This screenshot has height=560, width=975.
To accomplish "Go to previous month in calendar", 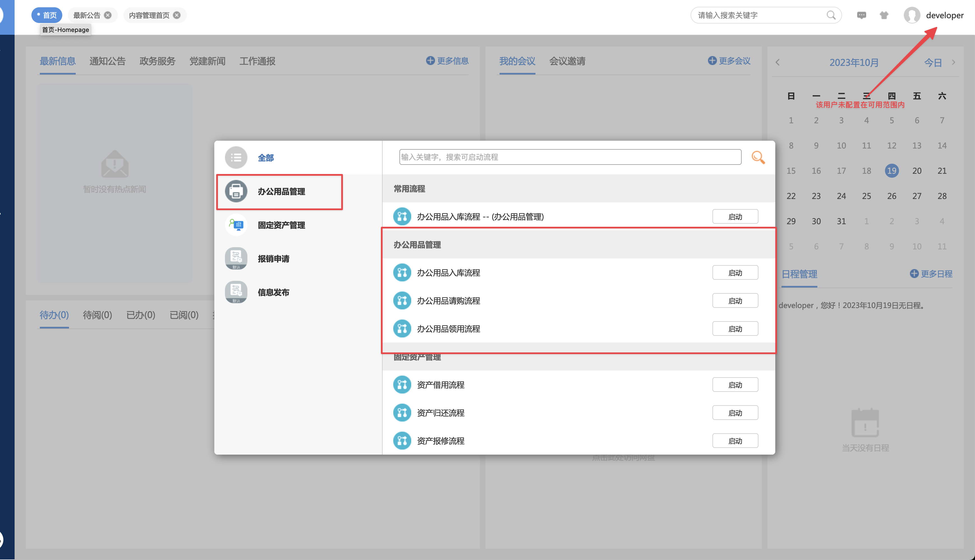I will point(778,62).
